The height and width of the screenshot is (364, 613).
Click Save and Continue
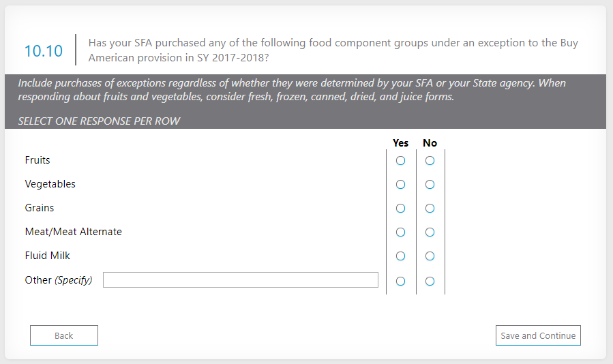coord(538,335)
